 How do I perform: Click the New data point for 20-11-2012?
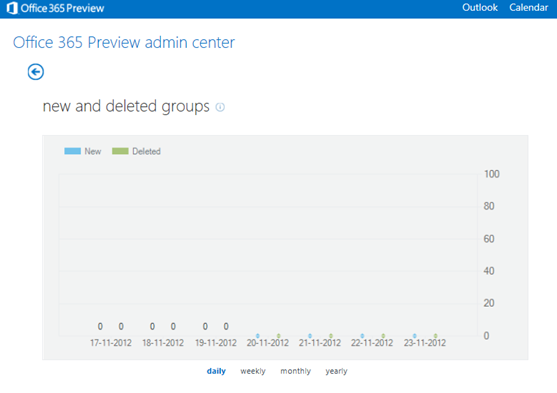point(258,336)
